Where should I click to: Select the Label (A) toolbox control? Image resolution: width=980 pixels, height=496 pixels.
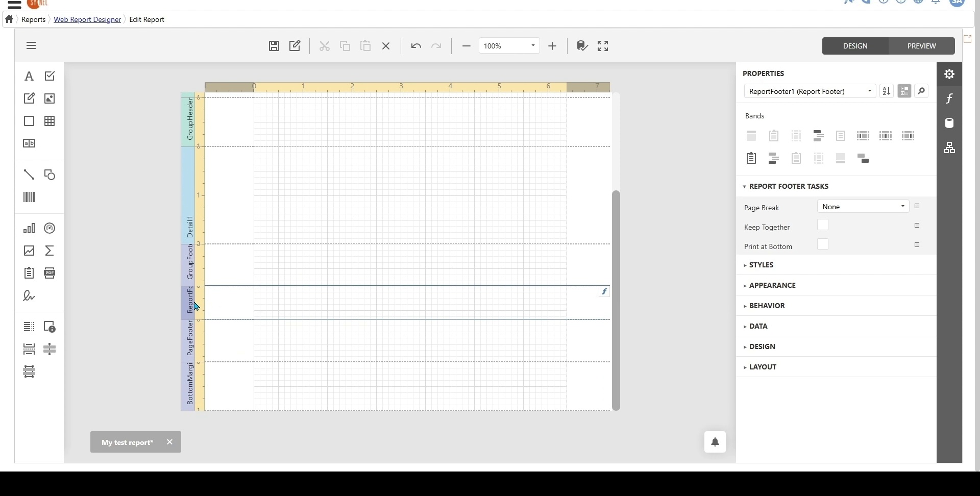(x=29, y=77)
